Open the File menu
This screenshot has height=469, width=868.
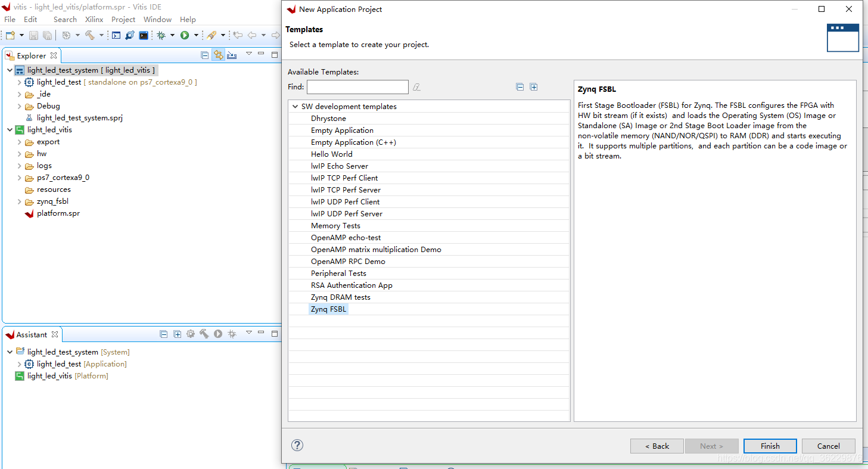pyautogui.click(x=10, y=20)
